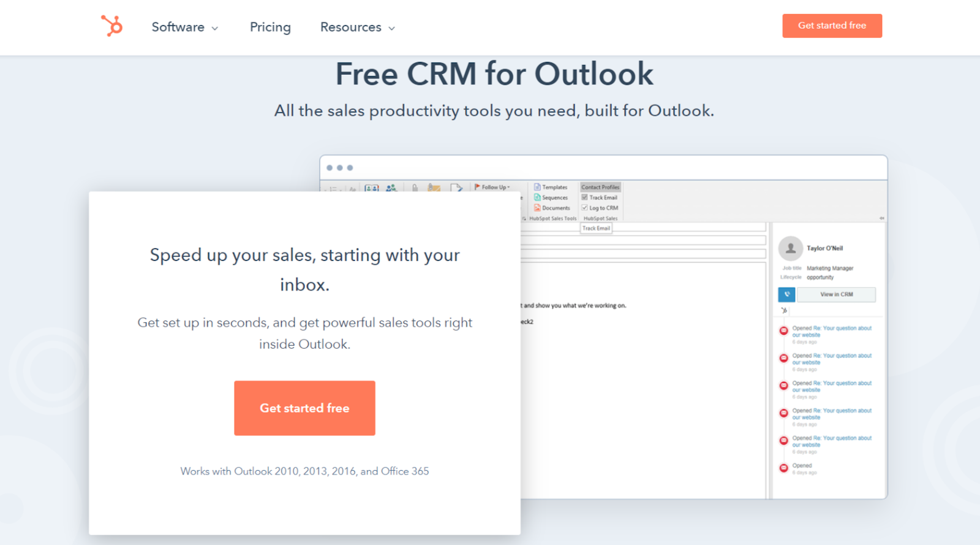This screenshot has height=545, width=980.
Task: Expand the Resources dropdown menu
Action: 358,27
